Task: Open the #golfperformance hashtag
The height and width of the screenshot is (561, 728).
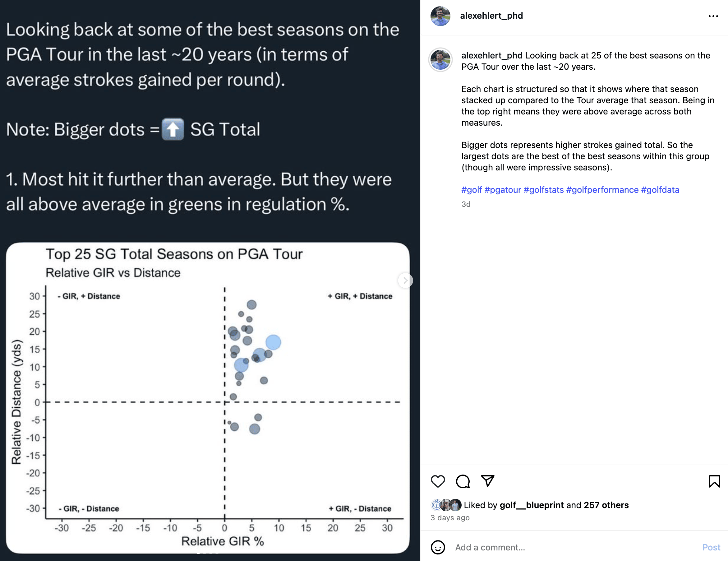Action: [x=602, y=190]
